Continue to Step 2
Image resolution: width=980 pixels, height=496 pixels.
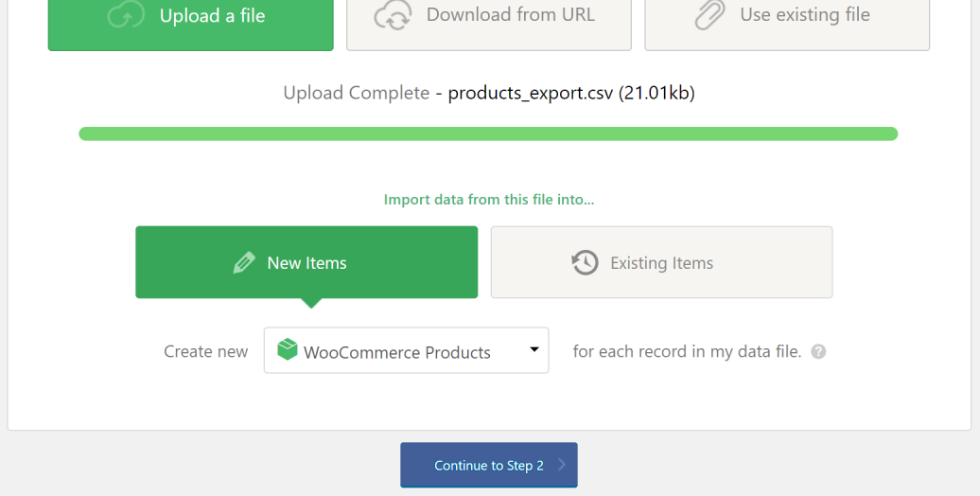point(489,465)
